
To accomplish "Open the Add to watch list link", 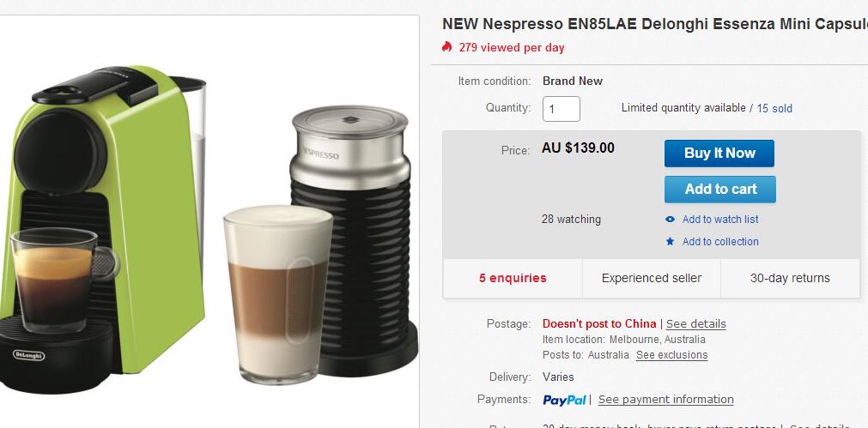I will (720, 220).
